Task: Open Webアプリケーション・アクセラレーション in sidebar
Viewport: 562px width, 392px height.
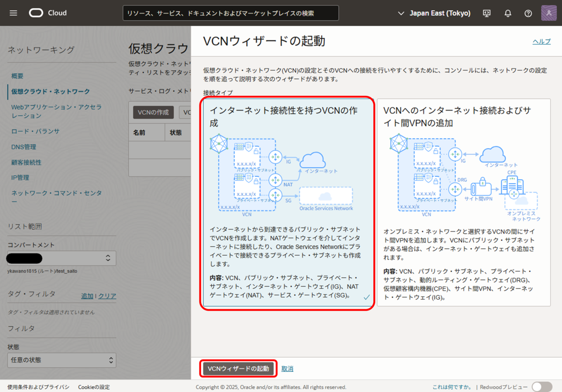Action: 56,111
